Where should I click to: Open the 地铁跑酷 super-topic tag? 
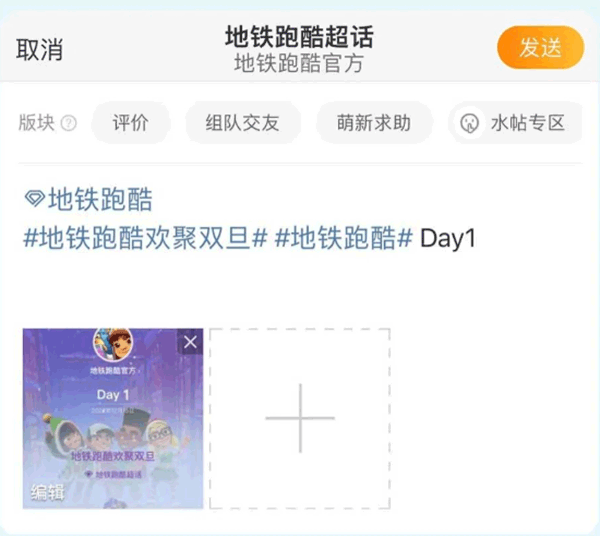[x=100, y=199]
